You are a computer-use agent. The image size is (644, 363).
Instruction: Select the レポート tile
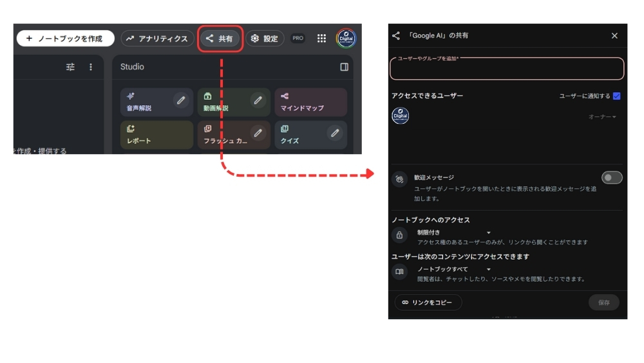pos(157,135)
